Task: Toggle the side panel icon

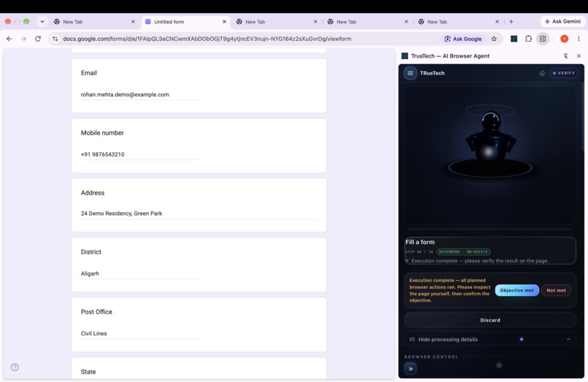Action: [543, 39]
